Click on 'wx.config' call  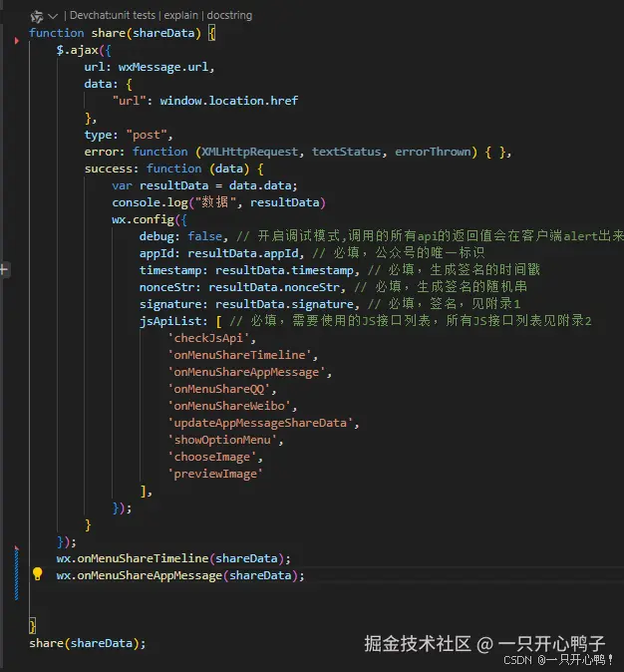(144, 220)
